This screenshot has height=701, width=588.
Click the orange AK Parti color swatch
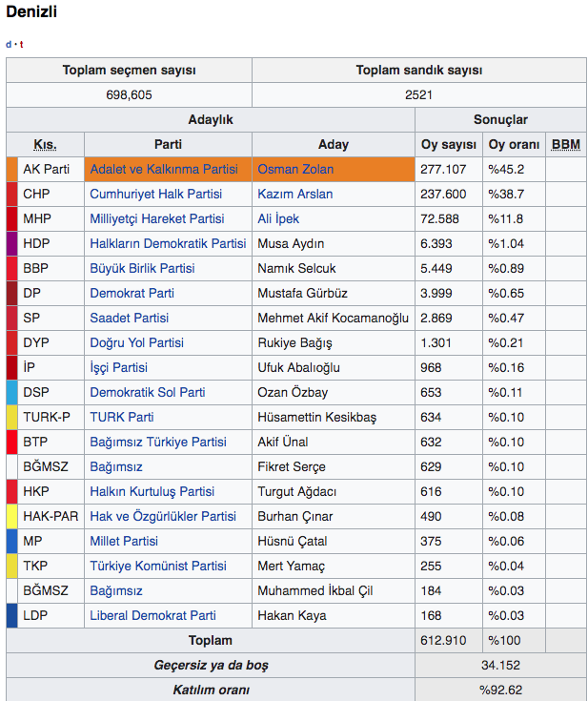[11, 170]
